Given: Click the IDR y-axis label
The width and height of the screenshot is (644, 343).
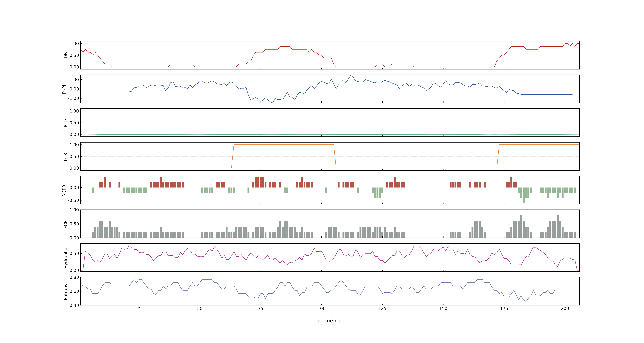Looking at the screenshot, I should [x=66, y=55].
